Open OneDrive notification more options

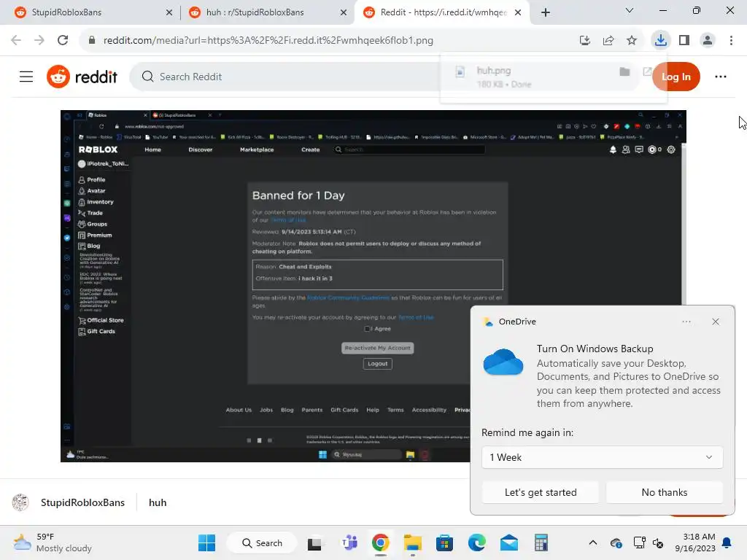coord(686,322)
